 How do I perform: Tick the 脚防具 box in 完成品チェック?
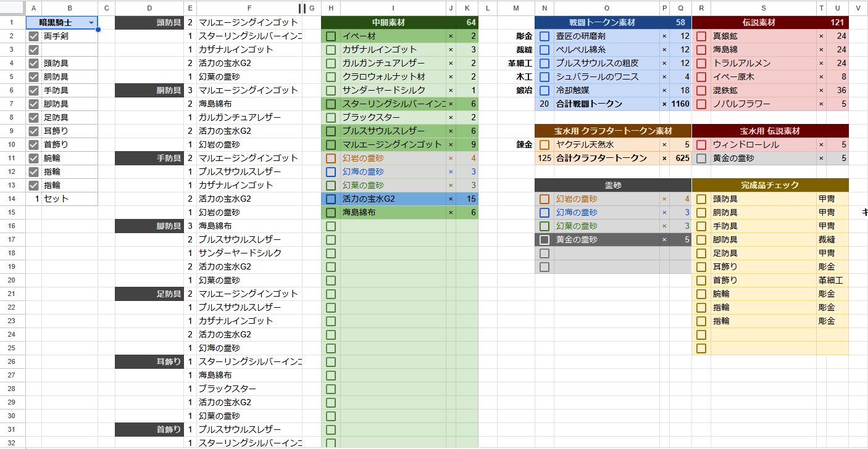pyautogui.click(x=701, y=240)
